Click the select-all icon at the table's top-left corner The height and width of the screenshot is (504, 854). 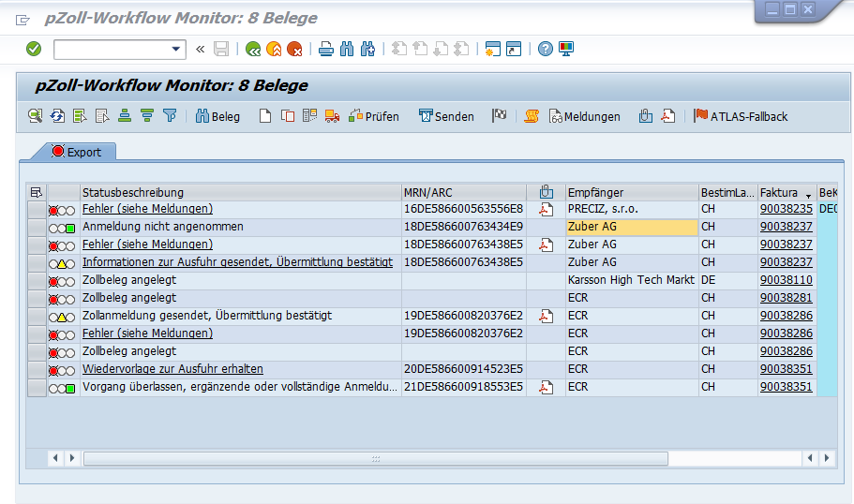[x=37, y=192]
